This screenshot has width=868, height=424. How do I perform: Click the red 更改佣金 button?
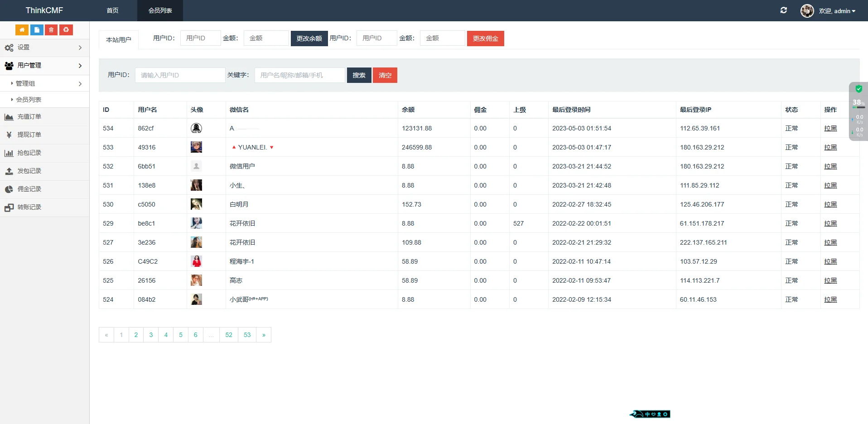pyautogui.click(x=485, y=39)
